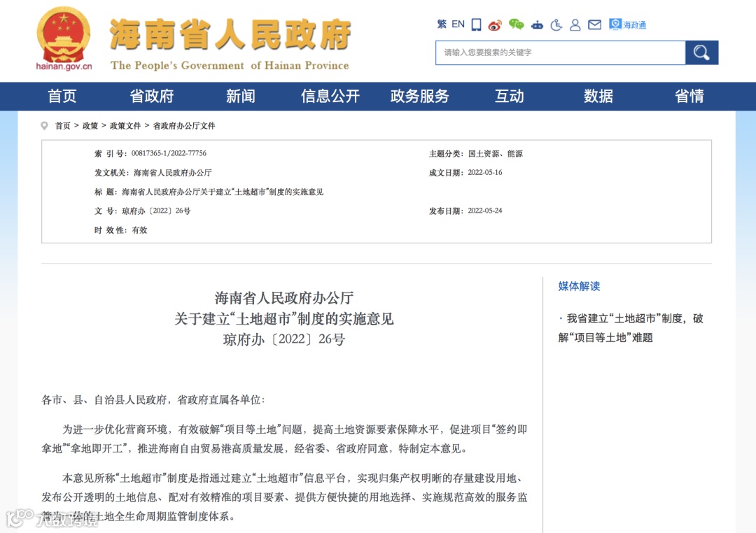Open the WeChat icon link

click(x=517, y=24)
